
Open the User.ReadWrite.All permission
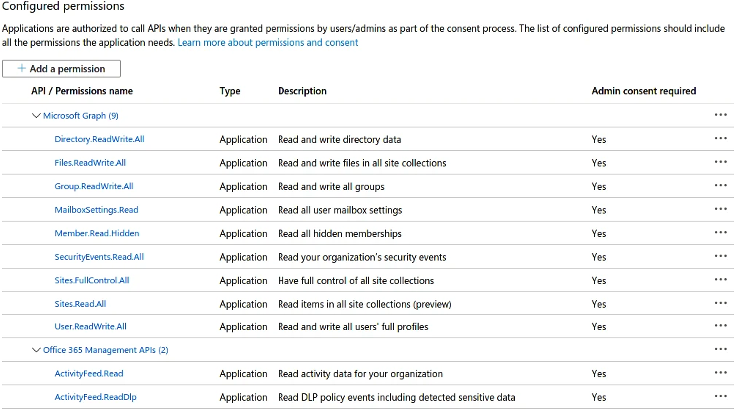pos(90,327)
